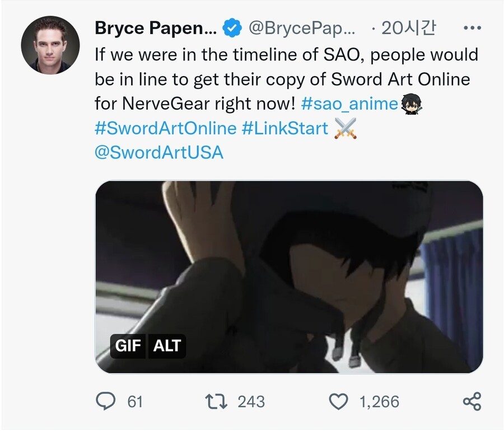The width and height of the screenshot is (504, 431).
Task: Follow the #SwordArtOnline hashtag link
Action: tap(166, 128)
